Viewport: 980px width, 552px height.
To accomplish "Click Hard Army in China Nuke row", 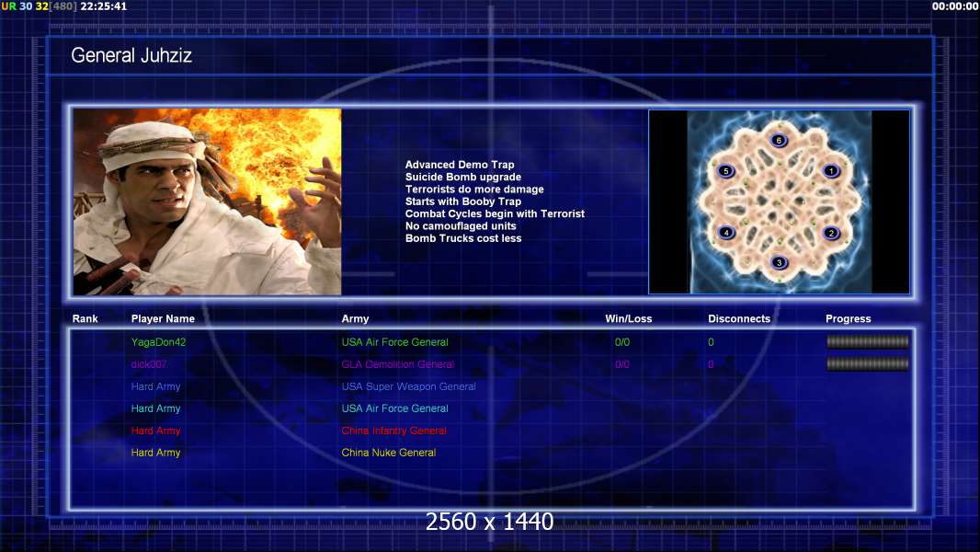I will 155,452.
